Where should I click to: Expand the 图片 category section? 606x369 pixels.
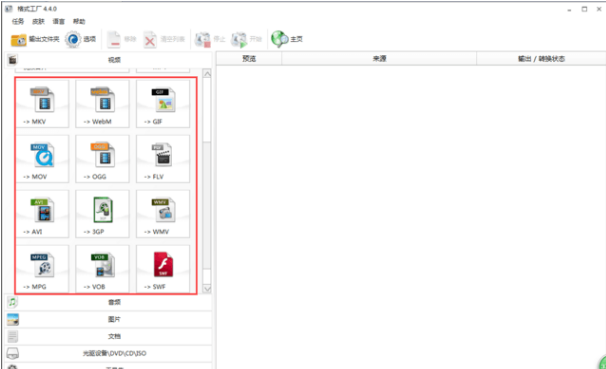click(108, 319)
